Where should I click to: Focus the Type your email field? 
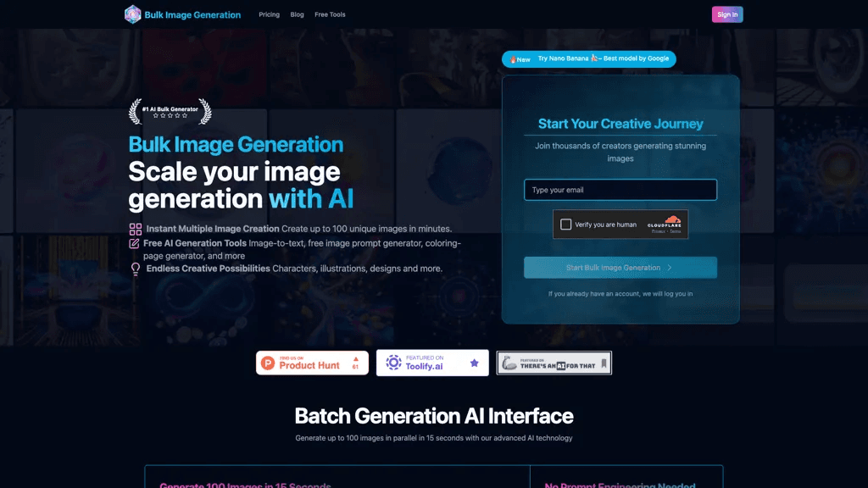(x=620, y=190)
